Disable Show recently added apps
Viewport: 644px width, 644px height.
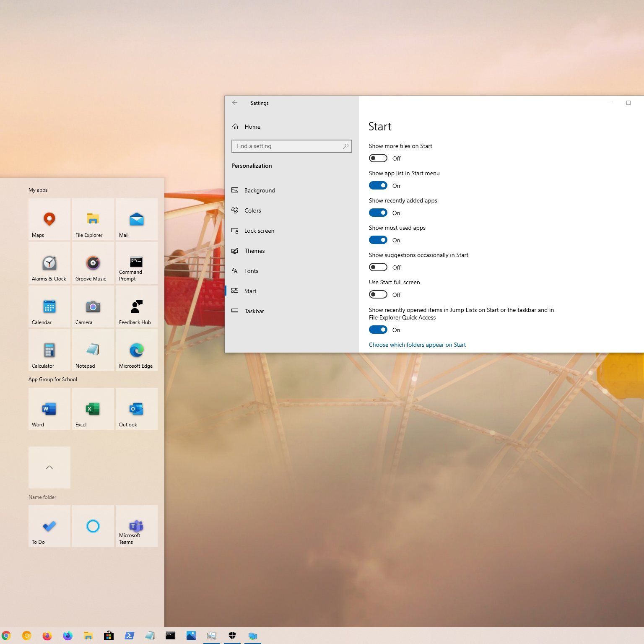(x=378, y=213)
